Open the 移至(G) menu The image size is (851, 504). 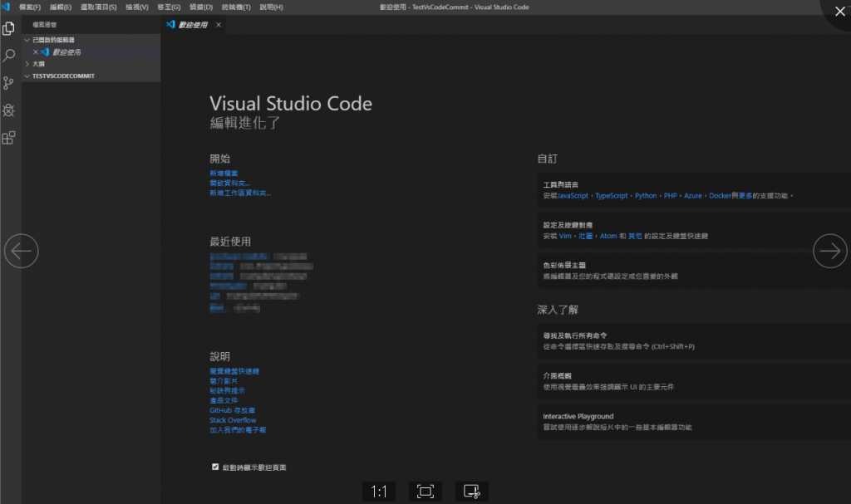click(x=169, y=7)
